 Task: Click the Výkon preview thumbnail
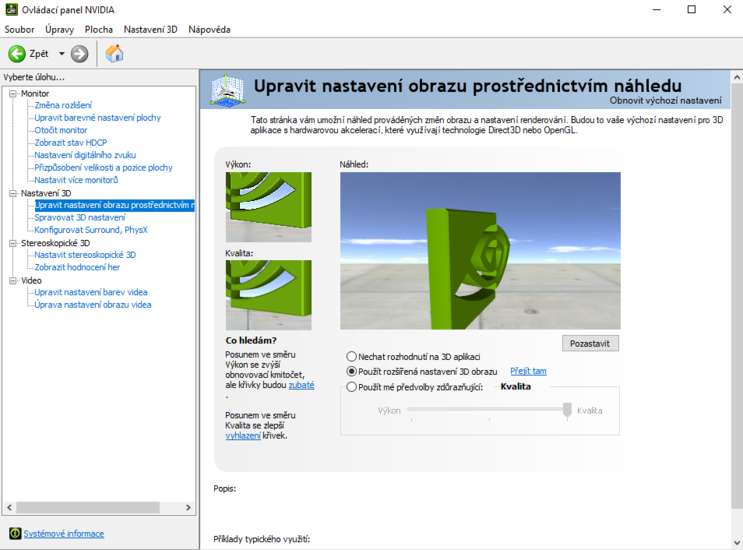click(269, 207)
